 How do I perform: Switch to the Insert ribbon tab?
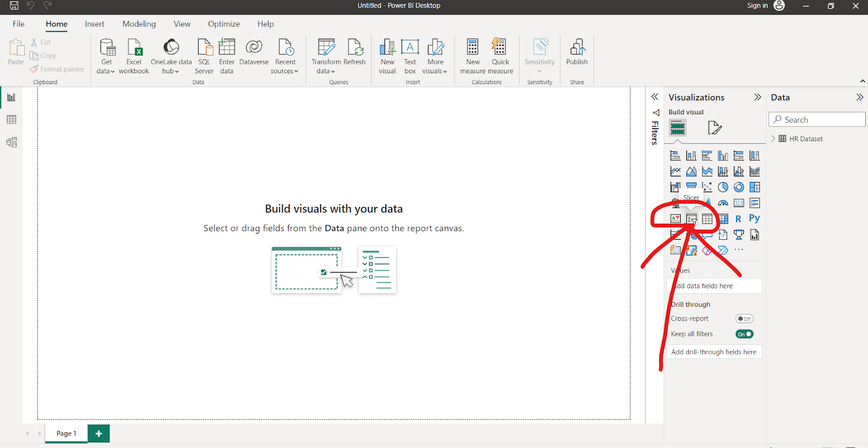94,24
